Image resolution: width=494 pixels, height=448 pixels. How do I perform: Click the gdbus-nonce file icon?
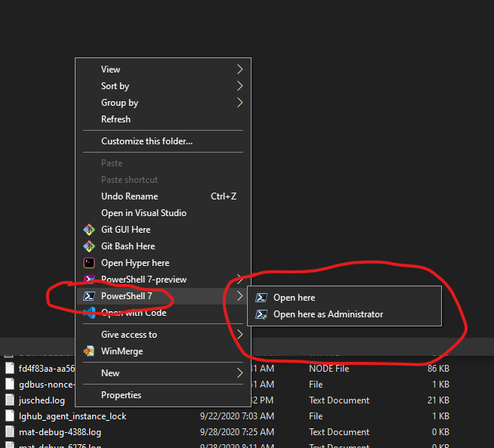tap(10, 384)
